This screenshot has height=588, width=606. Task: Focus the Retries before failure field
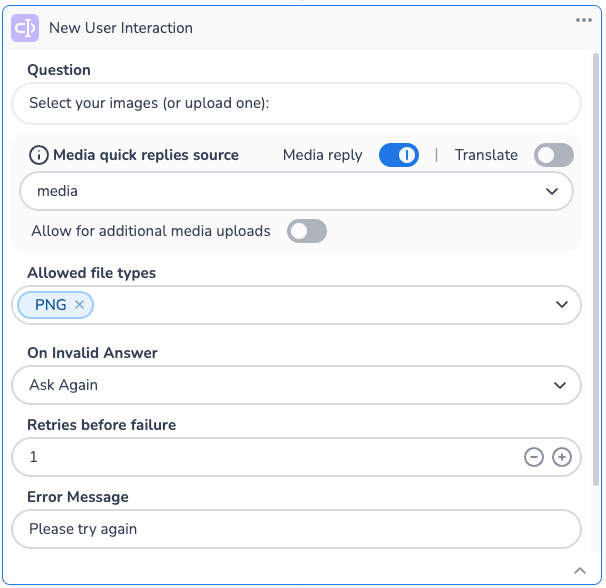pos(260,457)
